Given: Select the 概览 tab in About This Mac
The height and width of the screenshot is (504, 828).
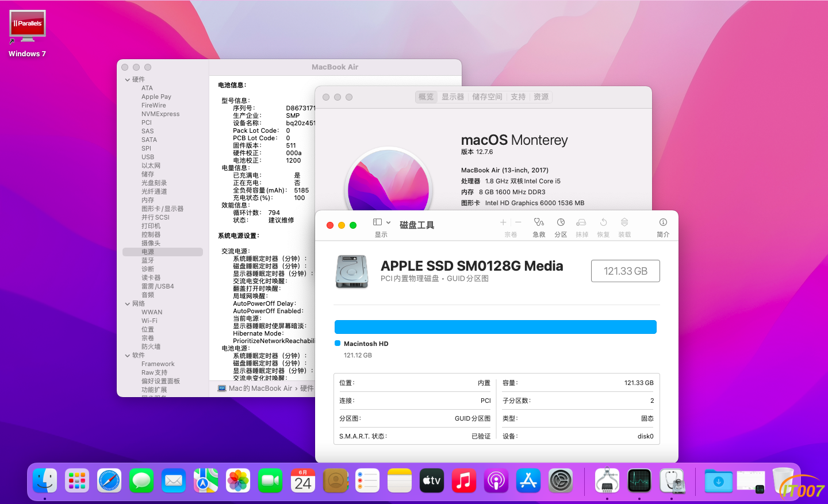Looking at the screenshot, I should click(x=426, y=97).
